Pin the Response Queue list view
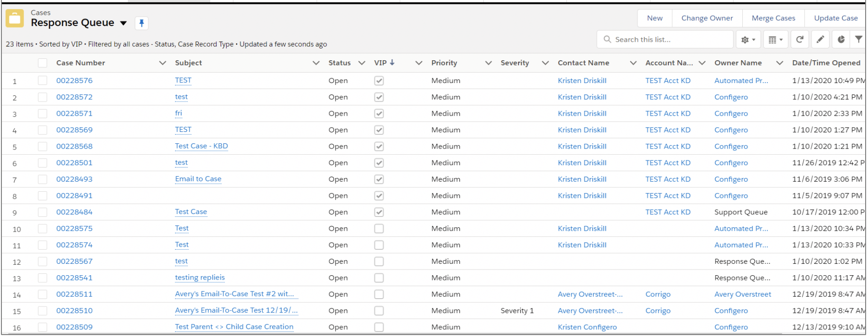Image resolution: width=868 pixels, height=336 pixels. click(141, 23)
